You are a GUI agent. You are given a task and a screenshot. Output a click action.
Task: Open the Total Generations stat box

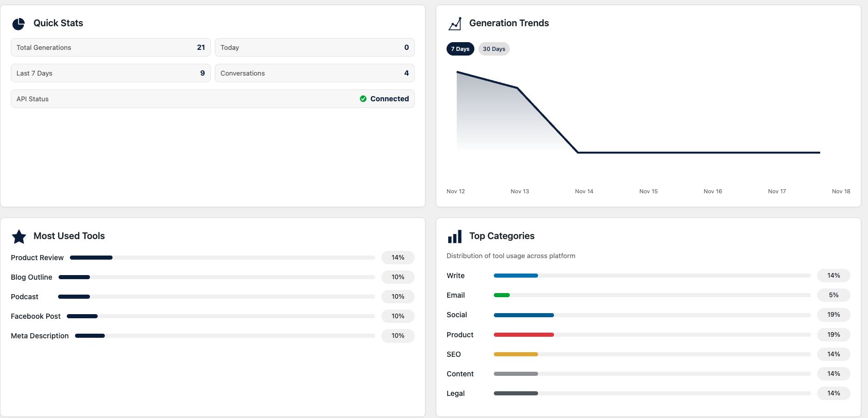tap(110, 47)
